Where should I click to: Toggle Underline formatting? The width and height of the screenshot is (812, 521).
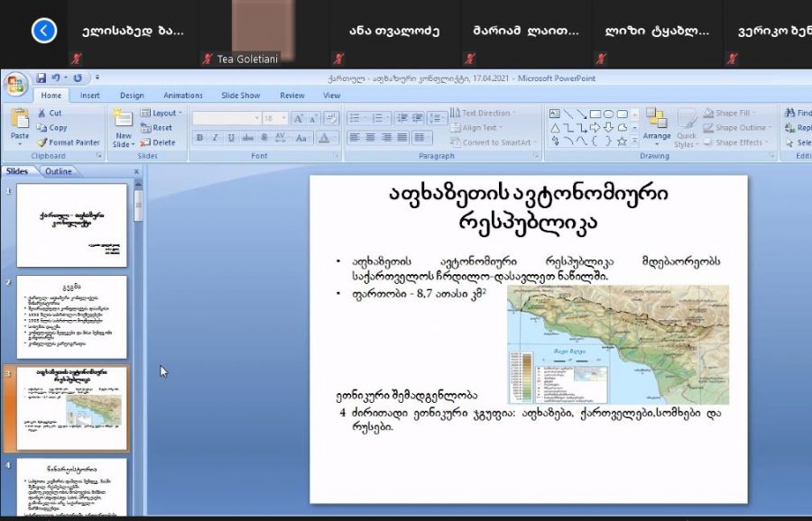pos(231,138)
